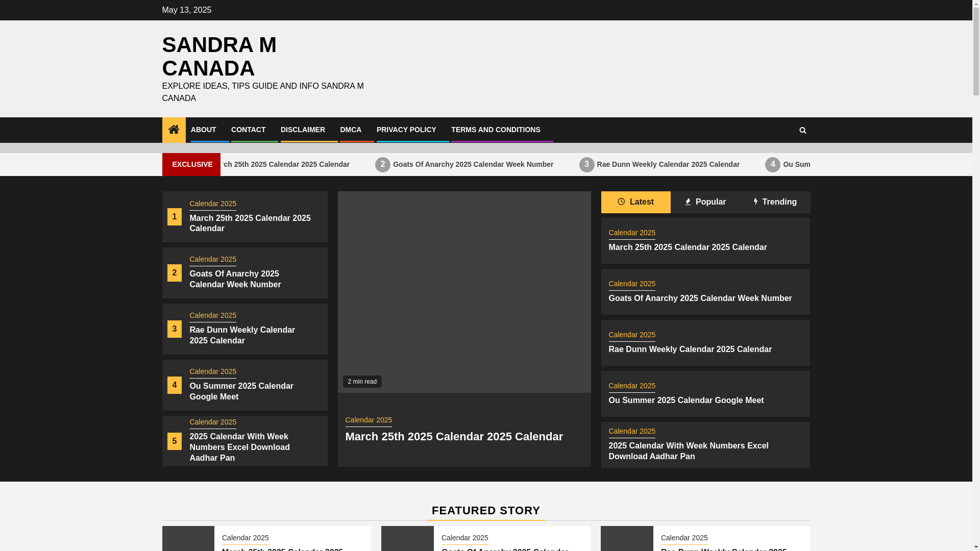The image size is (980, 551).
Task: Switch to the Latest tab
Action: coord(635,202)
